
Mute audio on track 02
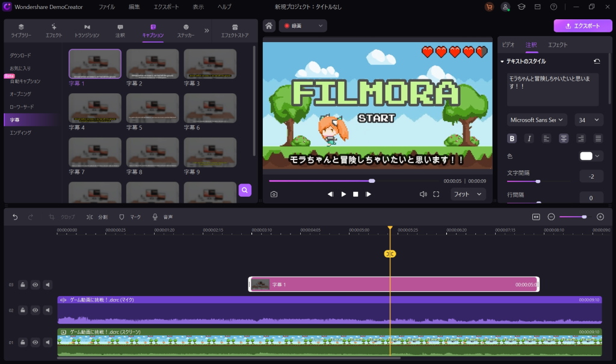click(48, 310)
